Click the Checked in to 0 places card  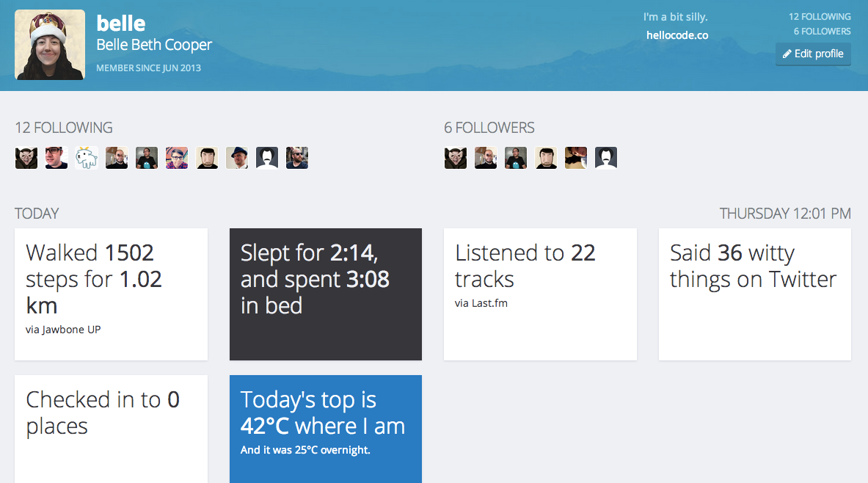tap(112, 429)
